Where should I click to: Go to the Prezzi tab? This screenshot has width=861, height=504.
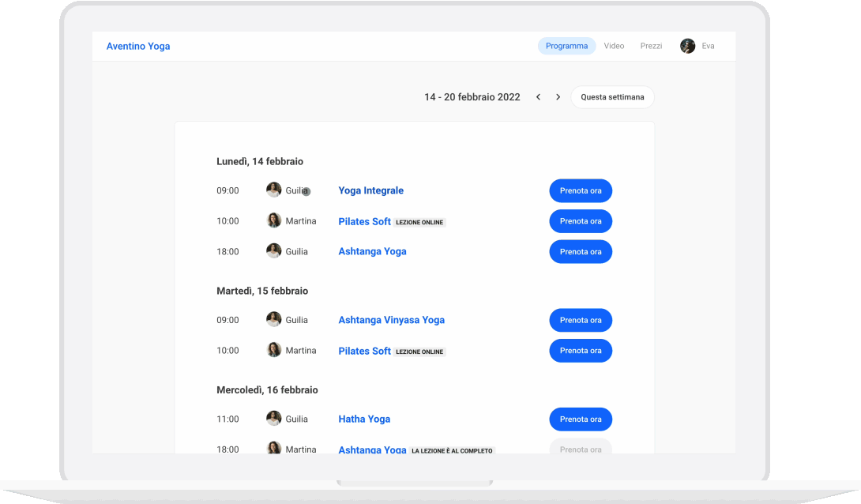(x=651, y=46)
